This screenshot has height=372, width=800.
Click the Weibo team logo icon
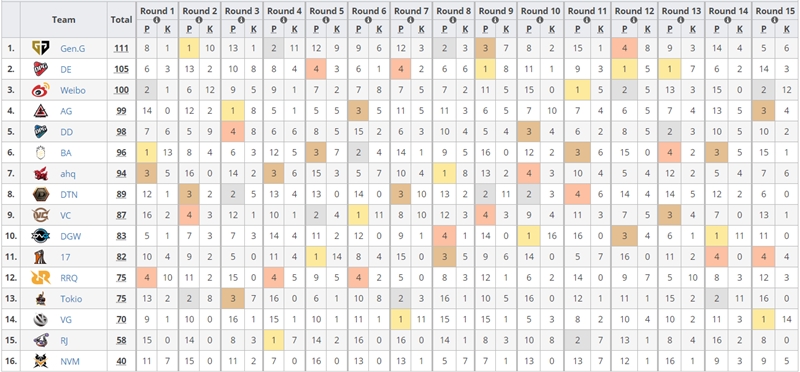41,90
